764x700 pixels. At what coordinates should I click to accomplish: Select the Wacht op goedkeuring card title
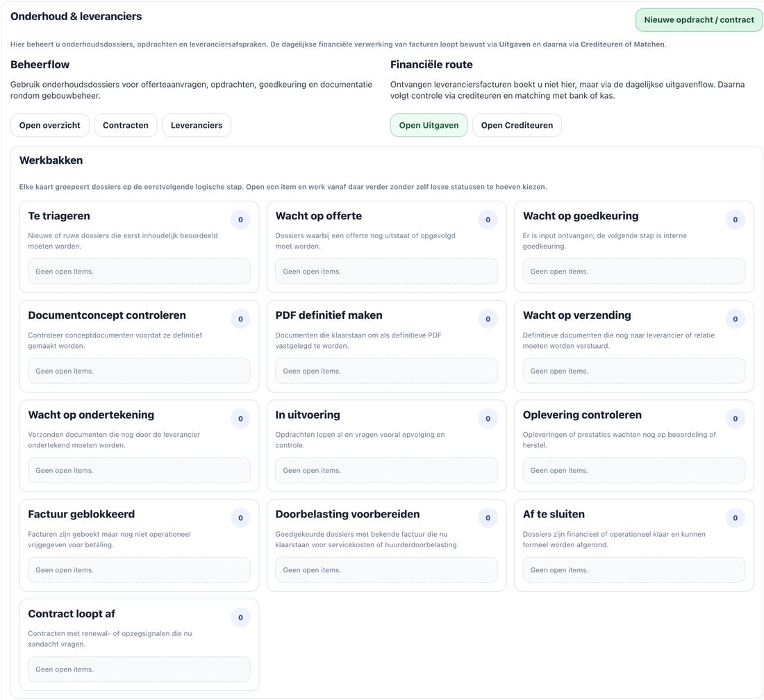[x=581, y=216]
